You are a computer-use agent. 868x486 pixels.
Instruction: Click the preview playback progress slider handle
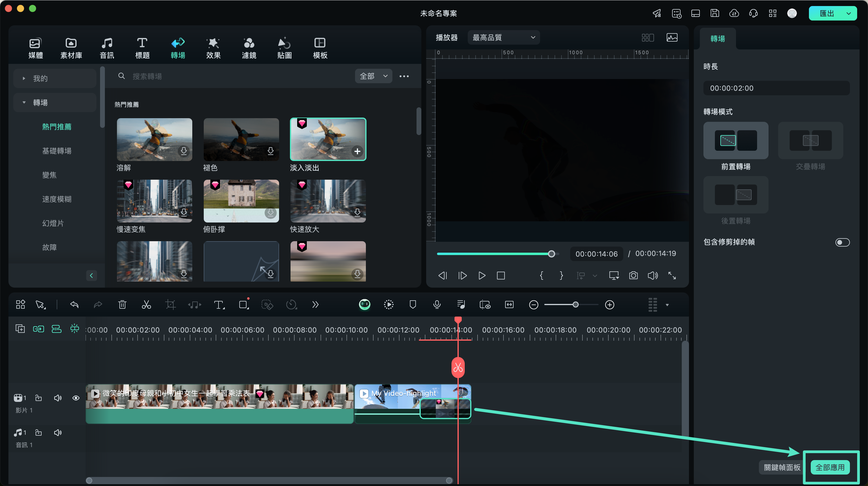pyautogui.click(x=551, y=254)
